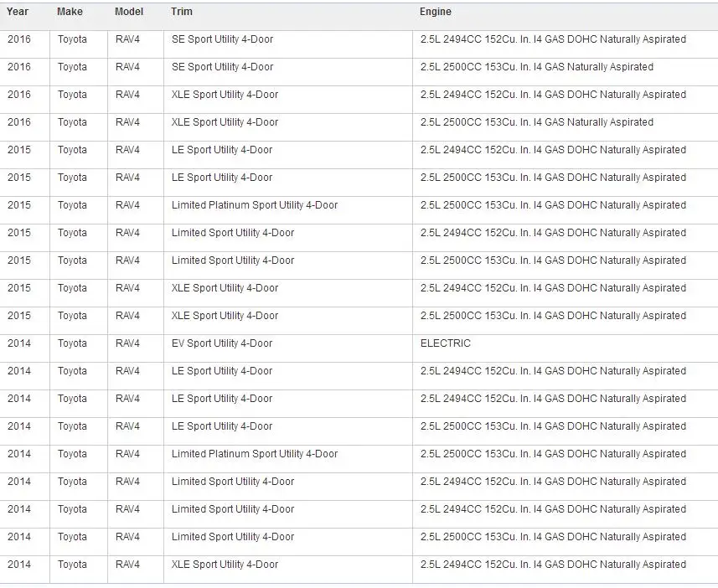Select 2015 Limited Platinum Sport Utility 4-Door trim

pos(255,204)
